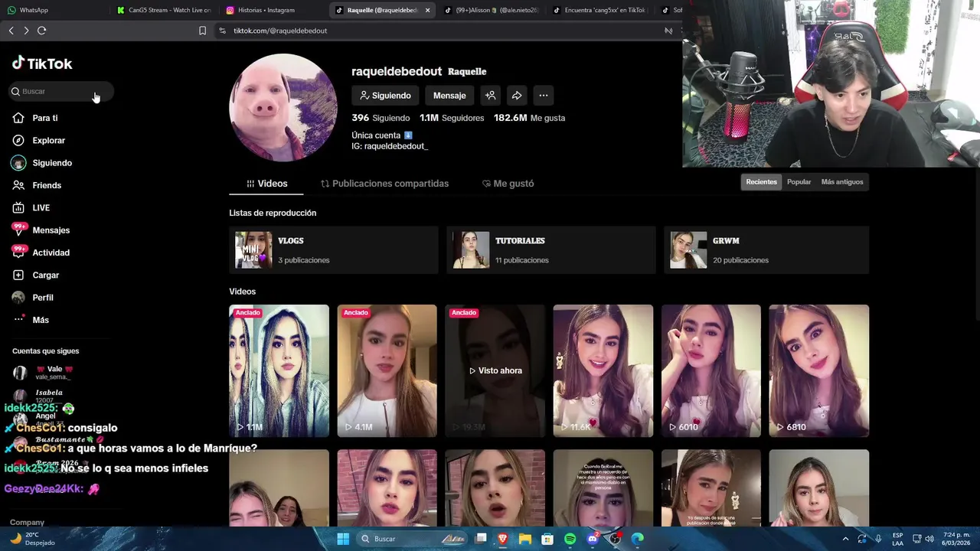Click the Buscar search field in TikTok
Viewport: 980px width, 551px height.
pos(61,91)
